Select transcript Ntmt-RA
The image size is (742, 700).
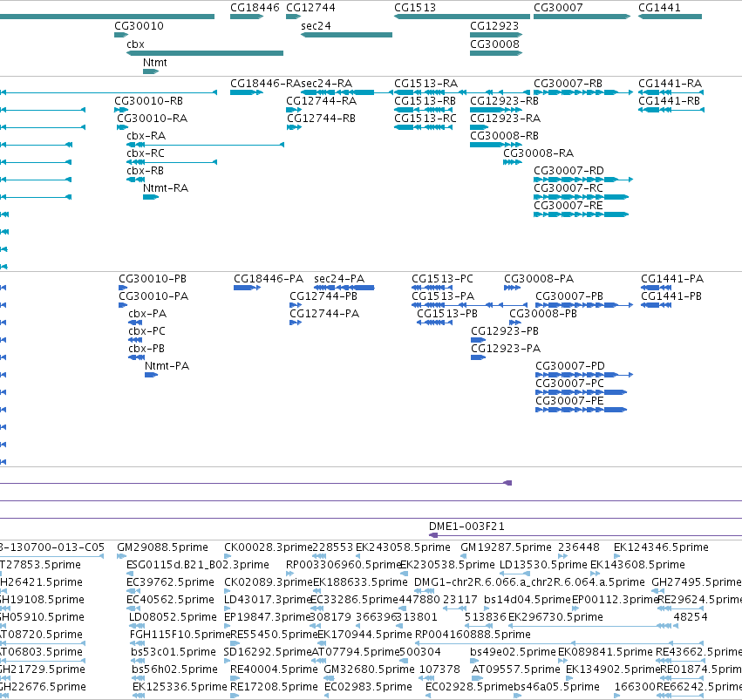coord(166,188)
